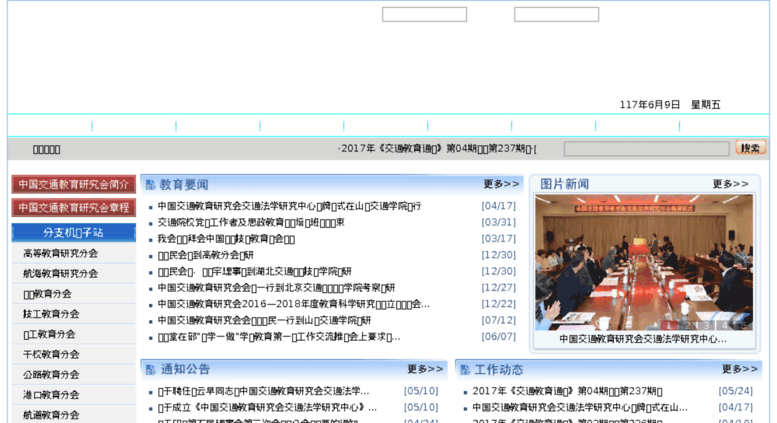Open the 2016—2018年度教育科学研究 article in 教育要闻
This screenshot has height=423, width=777.
293,304
